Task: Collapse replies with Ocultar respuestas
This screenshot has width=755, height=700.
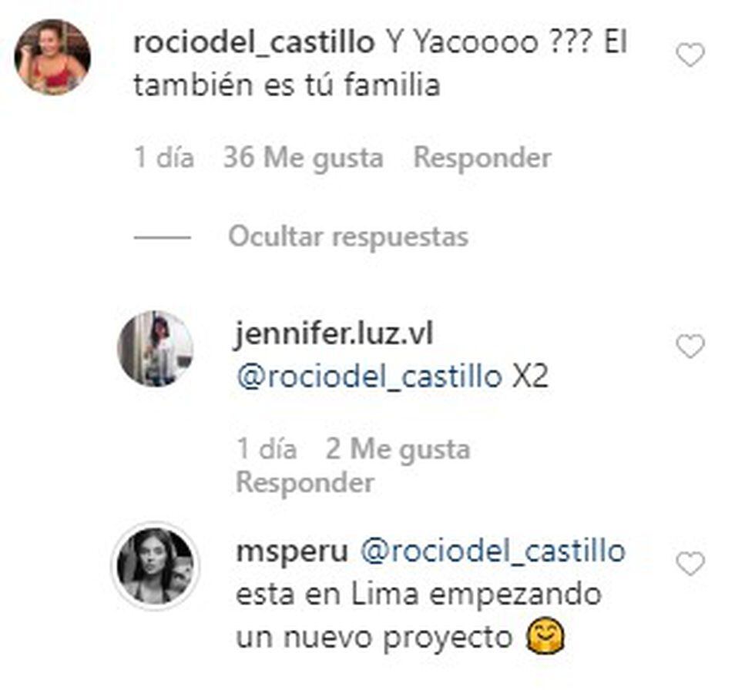Action: click(348, 236)
